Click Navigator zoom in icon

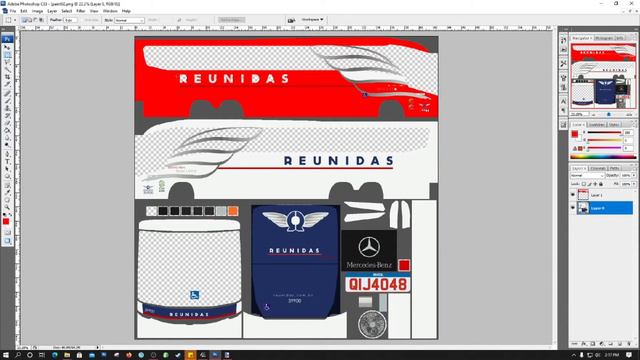[x=629, y=115]
